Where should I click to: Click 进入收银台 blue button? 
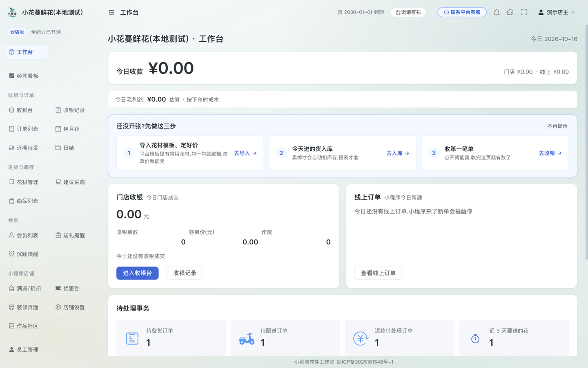point(137,273)
